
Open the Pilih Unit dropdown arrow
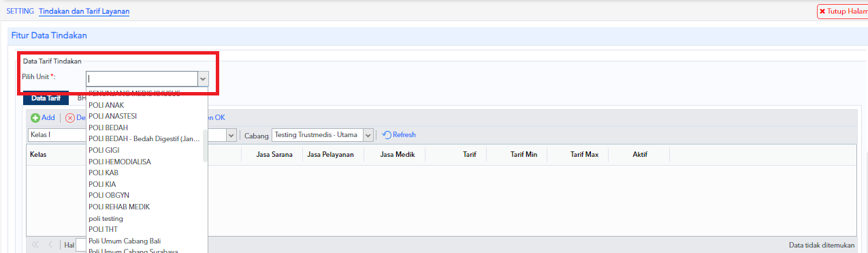pyautogui.click(x=203, y=79)
